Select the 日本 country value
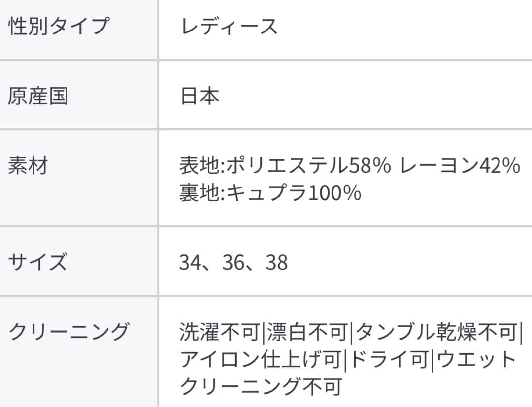 point(199,96)
